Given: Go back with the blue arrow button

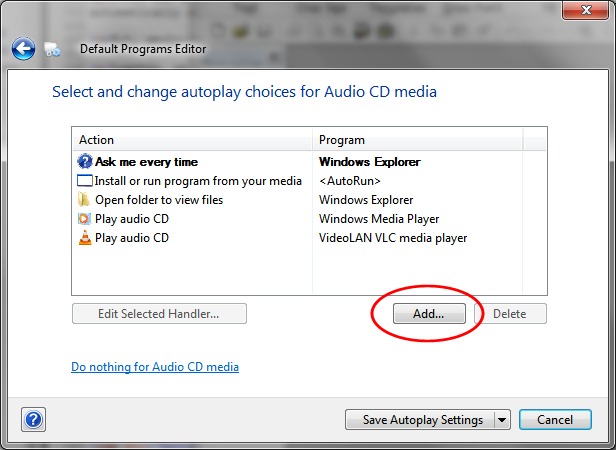Looking at the screenshot, I should (x=23, y=49).
